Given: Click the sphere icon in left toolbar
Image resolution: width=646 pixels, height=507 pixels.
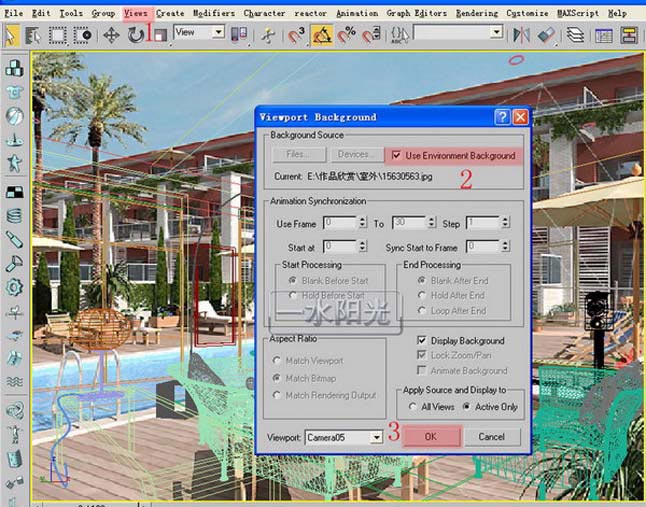Looking at the screenshot, I should [x=14, y=117].
